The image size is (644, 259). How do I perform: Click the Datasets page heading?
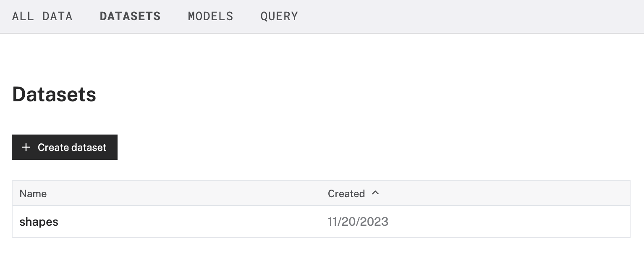(54, 94)
